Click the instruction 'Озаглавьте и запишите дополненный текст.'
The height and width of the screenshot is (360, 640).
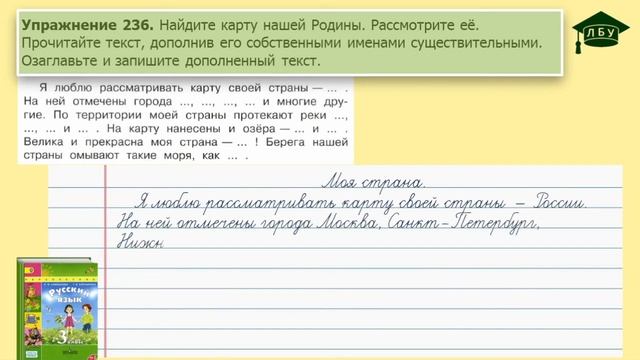(x=171, y=61)
